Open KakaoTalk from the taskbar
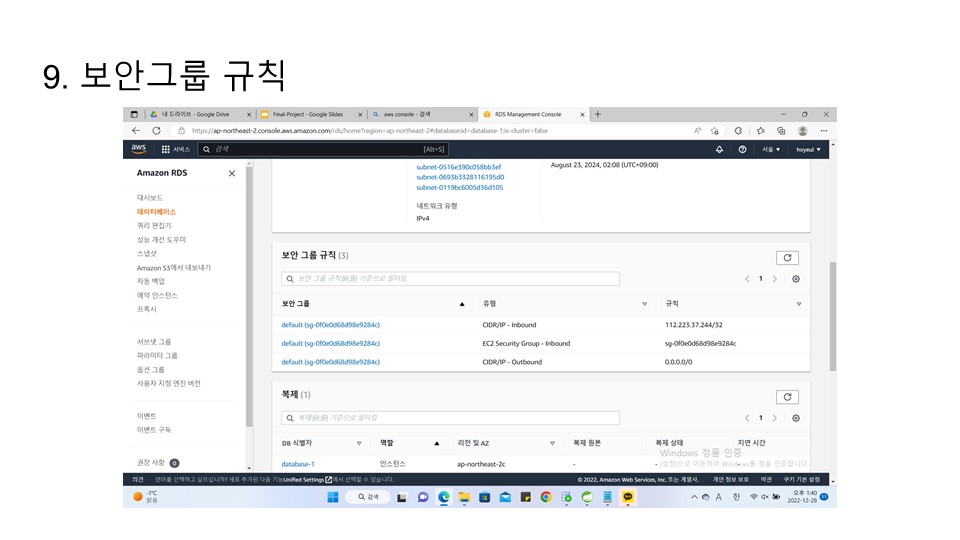 (x=628, y=497)
